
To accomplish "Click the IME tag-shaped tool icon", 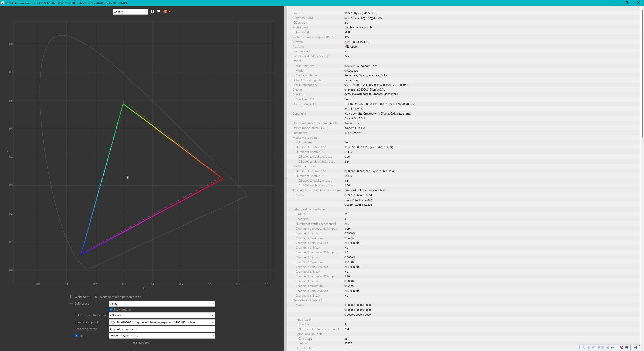I will [626, 348].
